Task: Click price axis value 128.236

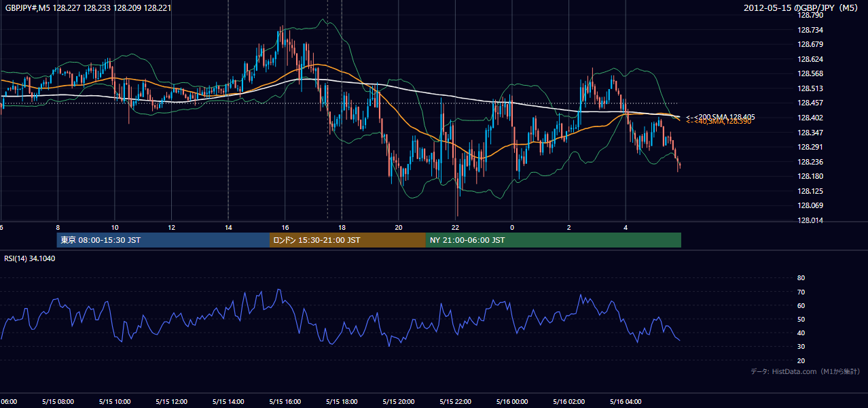Action: 811,162
